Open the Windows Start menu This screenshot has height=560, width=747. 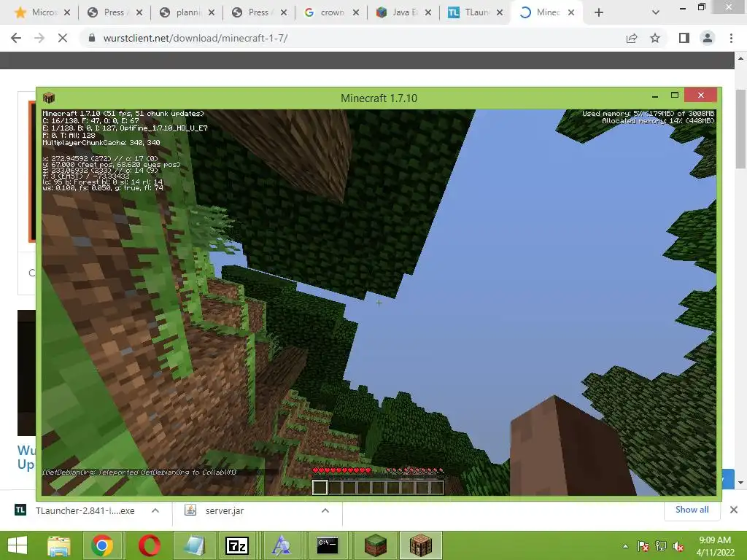click(x=18, y=545)
